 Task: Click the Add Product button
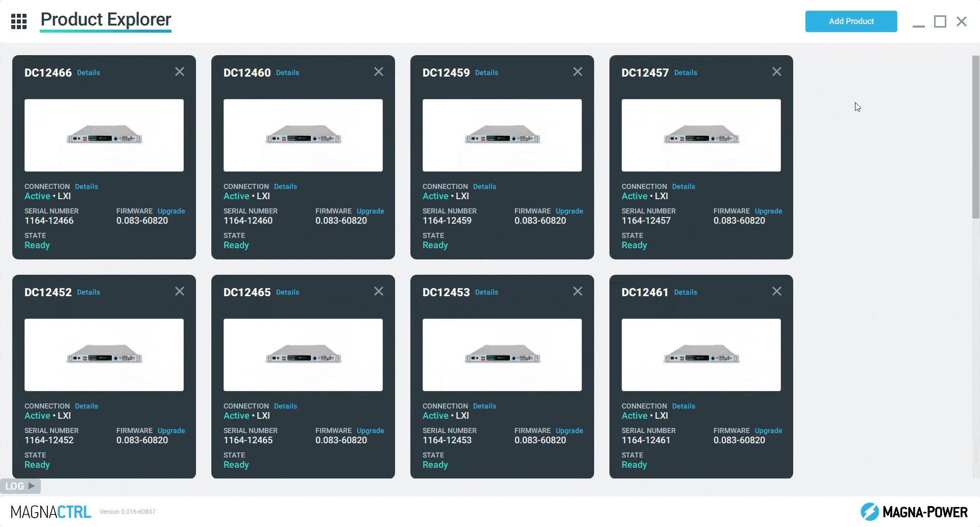[851, 21]
